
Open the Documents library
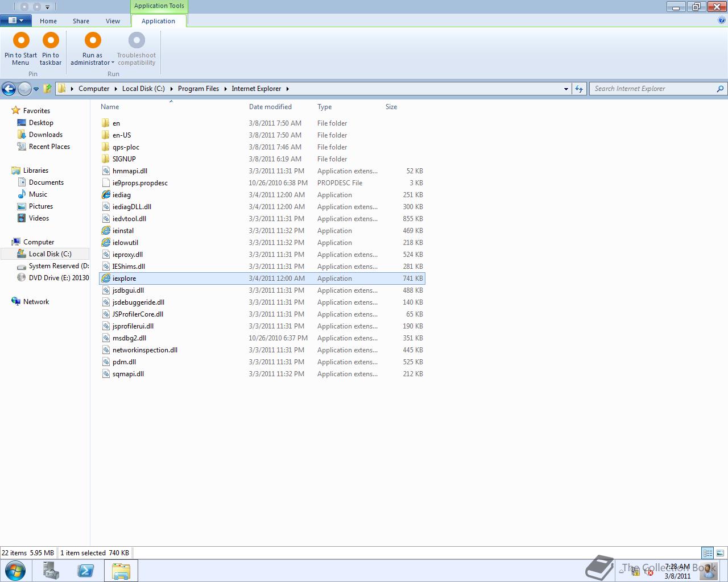point(46,182)
